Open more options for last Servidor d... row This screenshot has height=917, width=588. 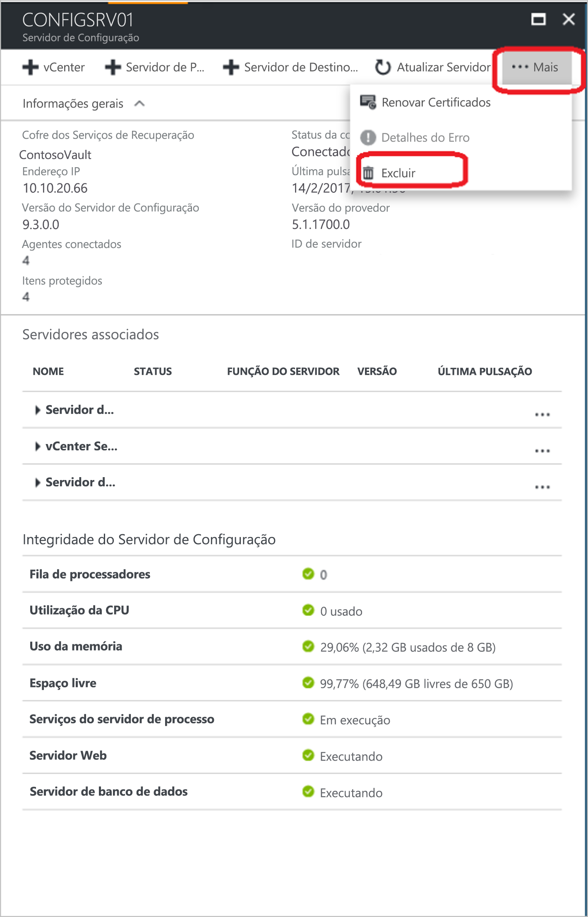[x=542, y=487]
